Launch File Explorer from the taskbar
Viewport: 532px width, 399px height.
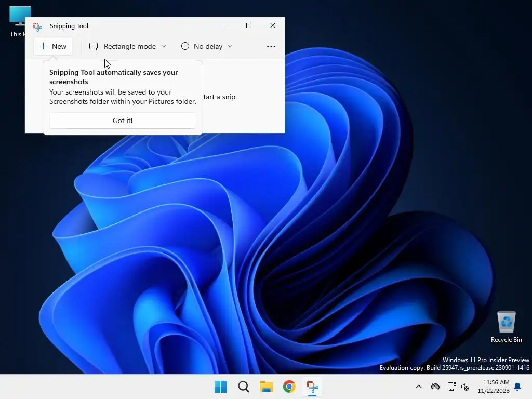pyautogui.click(x=267, y=387)
